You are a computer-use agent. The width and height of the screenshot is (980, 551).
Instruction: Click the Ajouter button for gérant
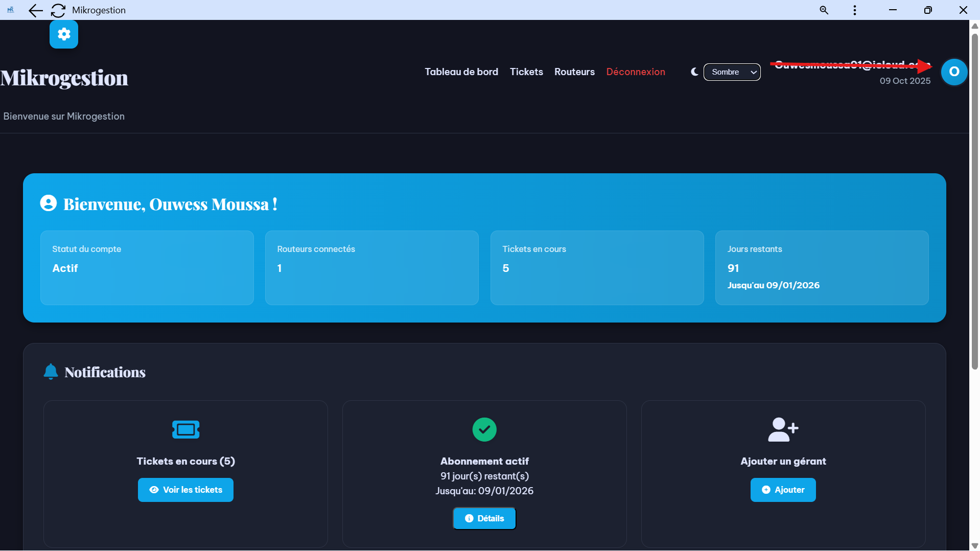[x=783, y=489]
